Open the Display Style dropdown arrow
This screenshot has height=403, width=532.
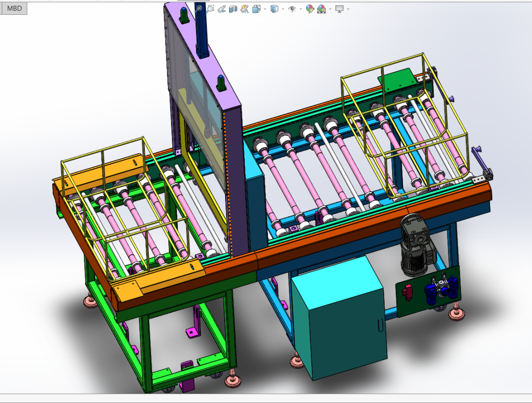283,9
